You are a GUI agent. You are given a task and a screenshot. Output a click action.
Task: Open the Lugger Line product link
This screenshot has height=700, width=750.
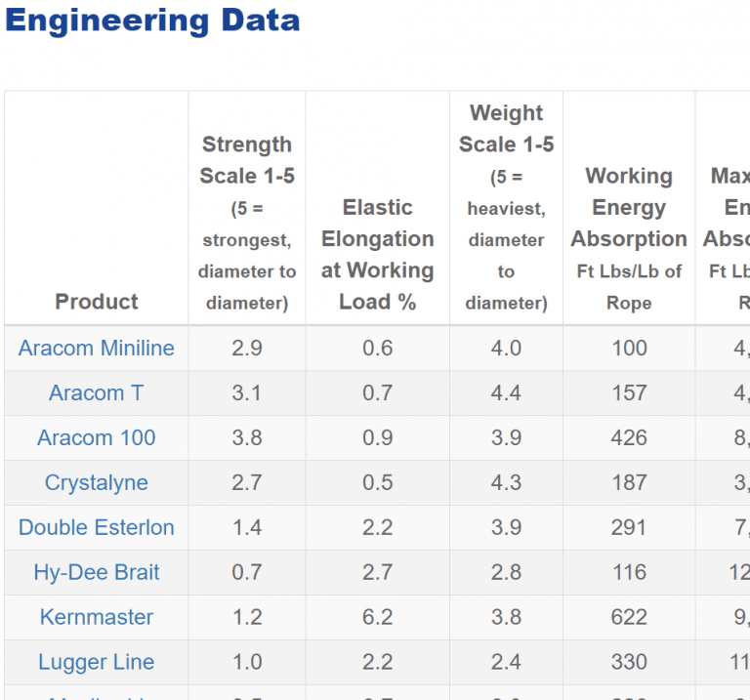96,663
